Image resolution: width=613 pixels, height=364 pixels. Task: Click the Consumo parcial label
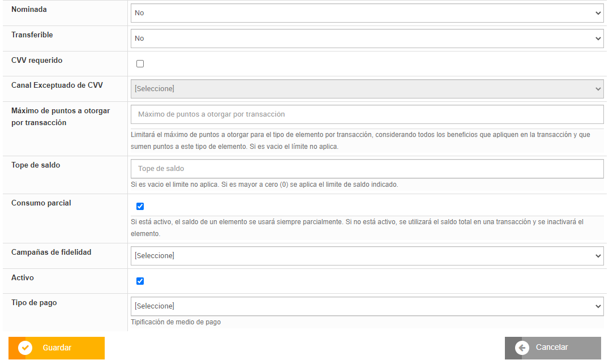point(41,203)
